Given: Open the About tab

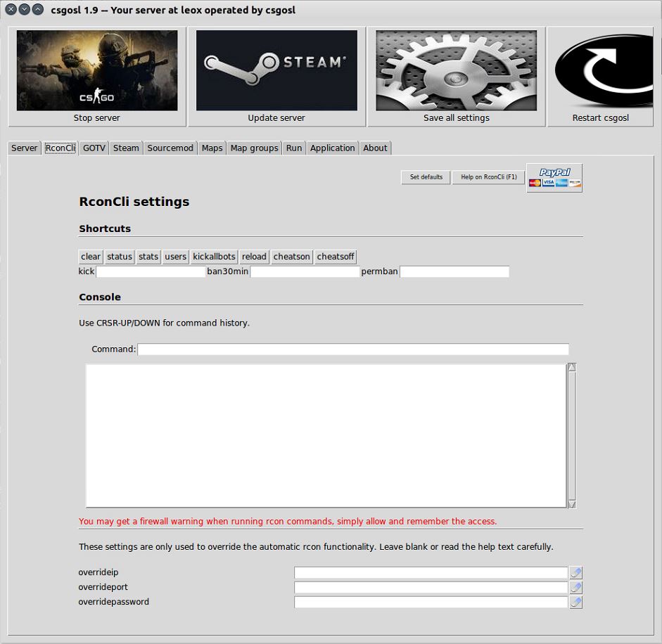Looking at the screenshot, I should pos(375,148).
